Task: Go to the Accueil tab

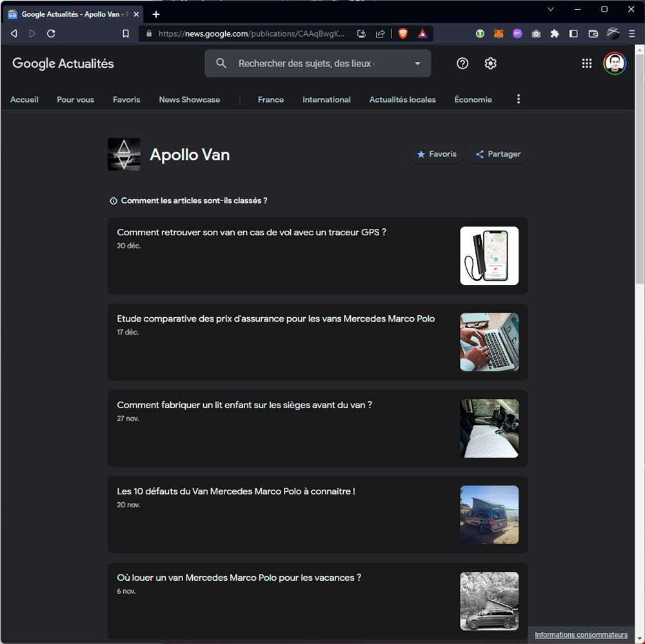Action: pos(25,99)
